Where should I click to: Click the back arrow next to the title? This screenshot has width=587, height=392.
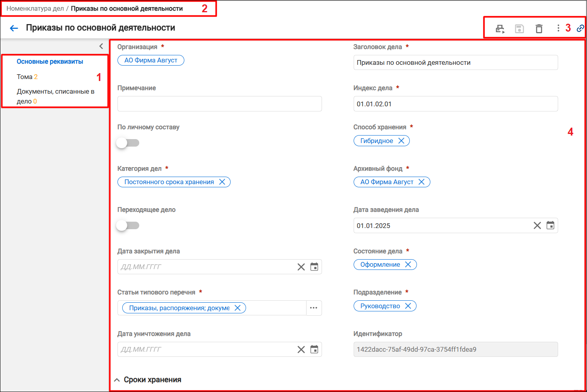[x=14, y=28]
